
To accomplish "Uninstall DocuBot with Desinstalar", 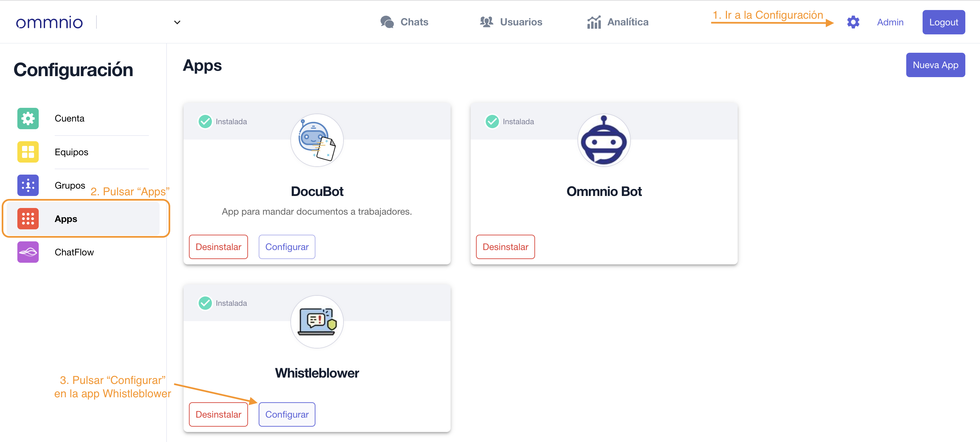I will [218, 247].
